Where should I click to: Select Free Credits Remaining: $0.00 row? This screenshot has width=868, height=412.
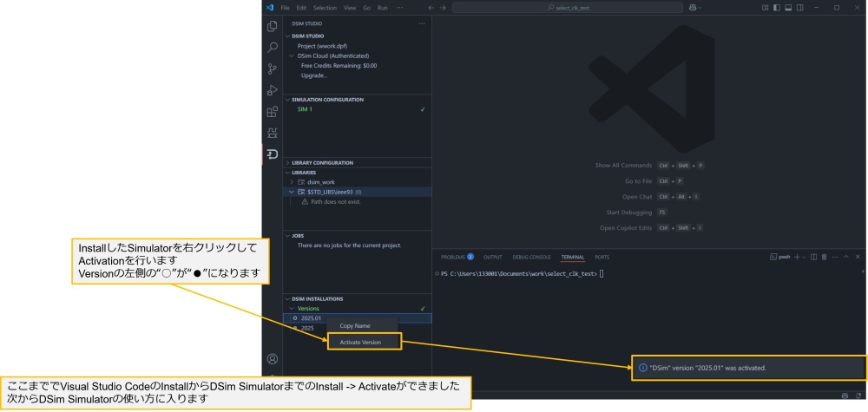(x=339, y=66)
